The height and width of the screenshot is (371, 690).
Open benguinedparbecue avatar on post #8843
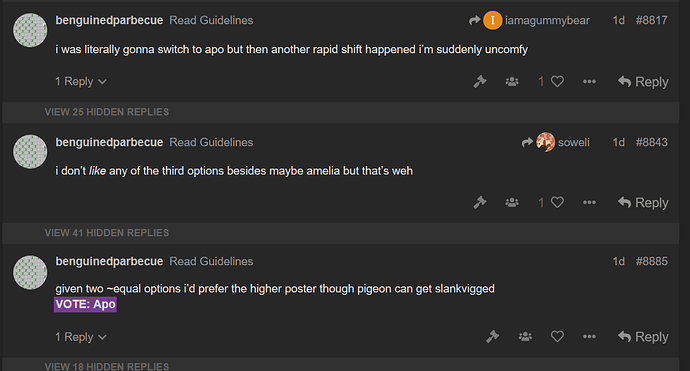pyautogui.click(x=30, y=151)
